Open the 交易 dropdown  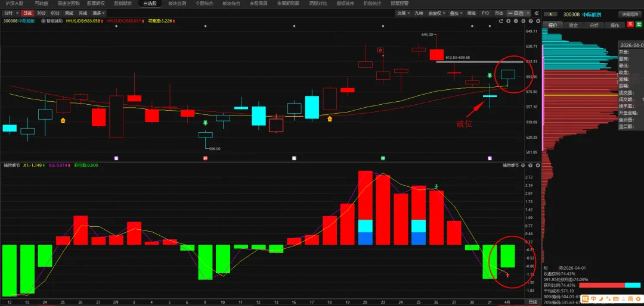pos(403,13)
